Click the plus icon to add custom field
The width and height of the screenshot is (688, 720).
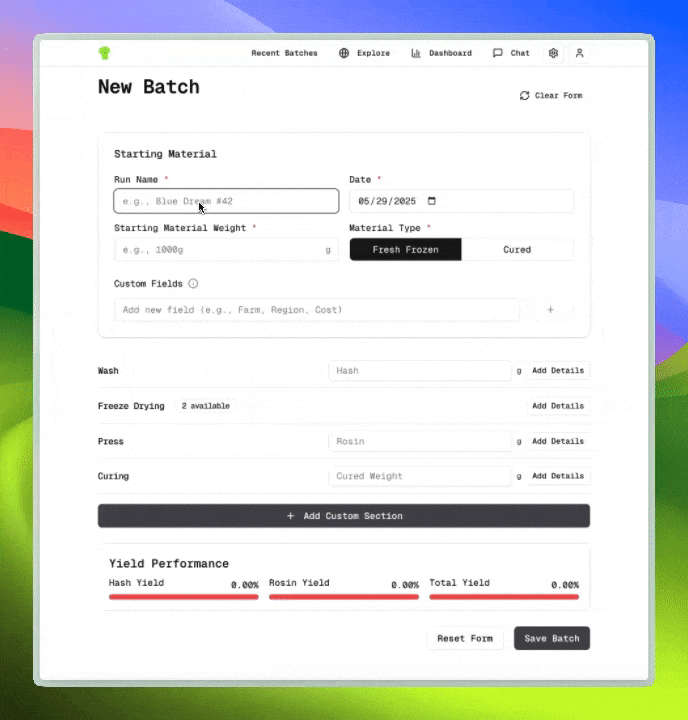[550, 310]
